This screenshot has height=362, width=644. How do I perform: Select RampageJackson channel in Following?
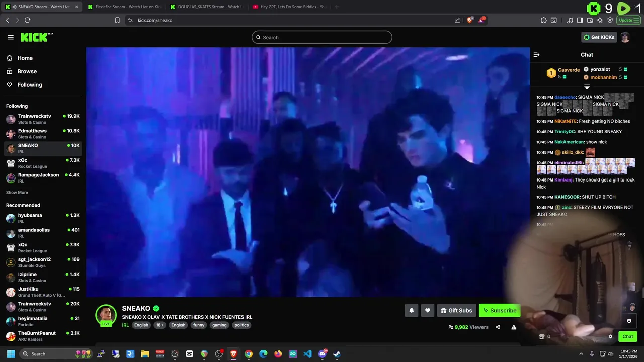43,178
